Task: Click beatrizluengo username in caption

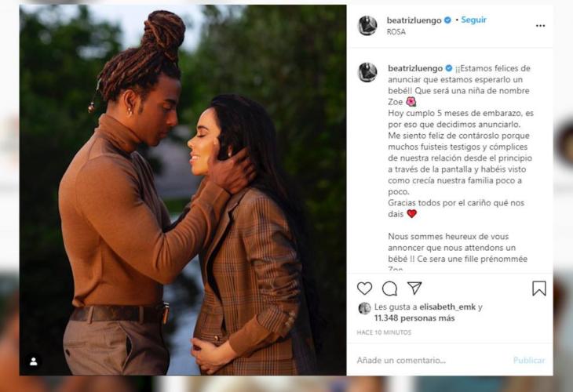Action: pyautogui.click(x=415, y=68)
